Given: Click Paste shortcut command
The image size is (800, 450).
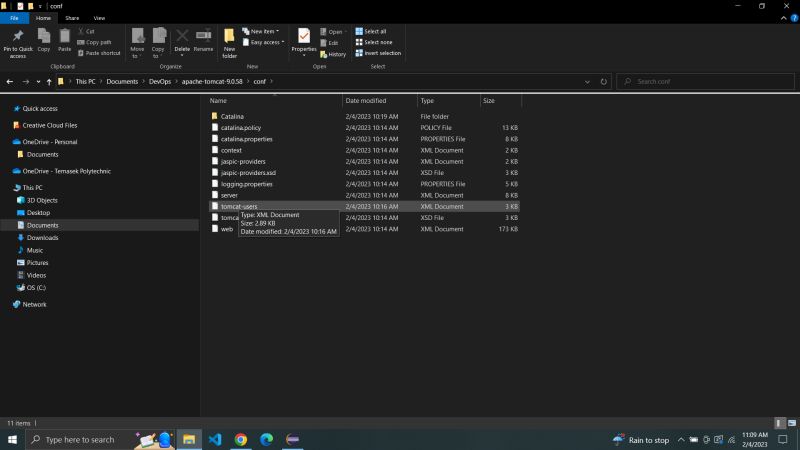Looking at the screenshot, I should (x=99, y=53).
